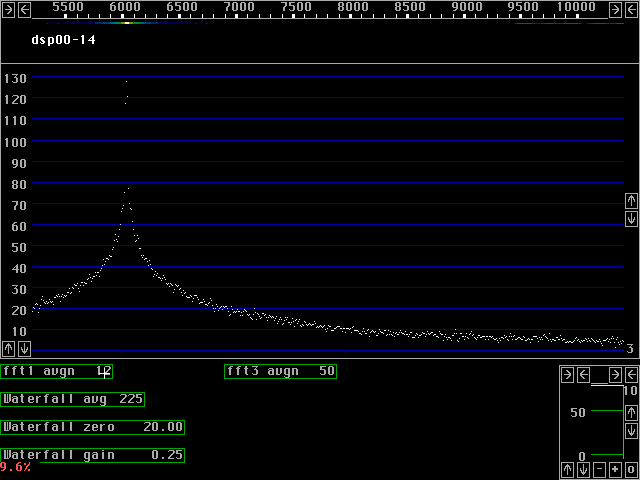Click the 8500 frequency label

[x=410, y=7]
